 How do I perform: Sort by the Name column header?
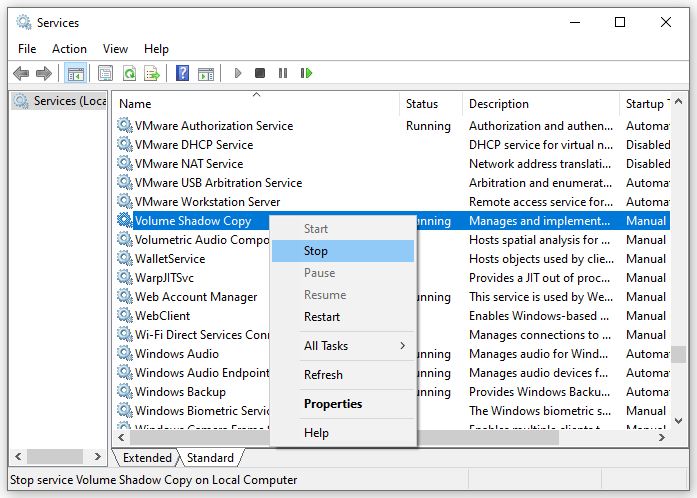tap(256, 104)
